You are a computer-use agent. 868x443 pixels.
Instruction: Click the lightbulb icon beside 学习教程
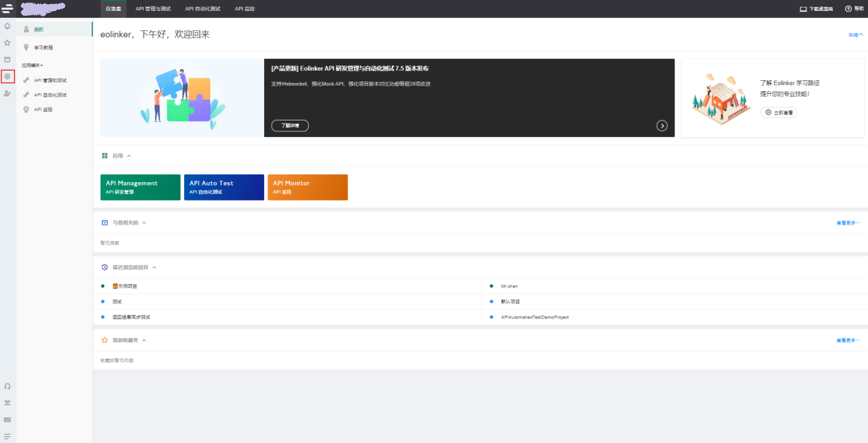pos(26,47)
